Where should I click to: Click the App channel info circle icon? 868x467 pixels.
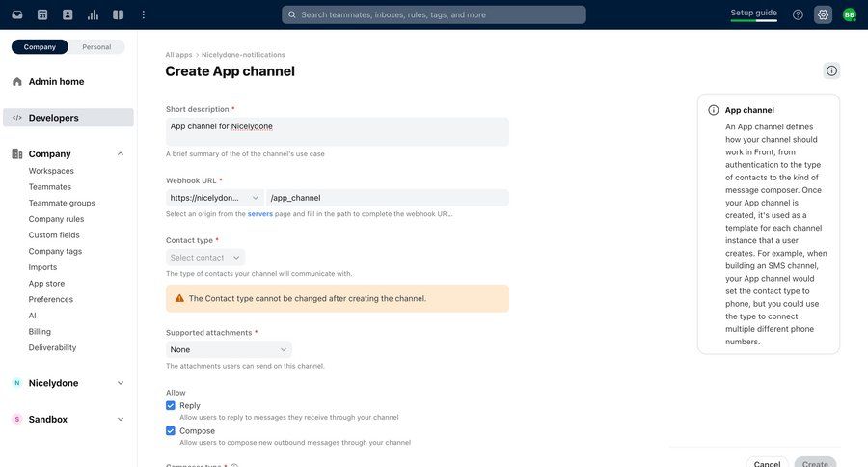pyautogui.click(x=714, y=110)
